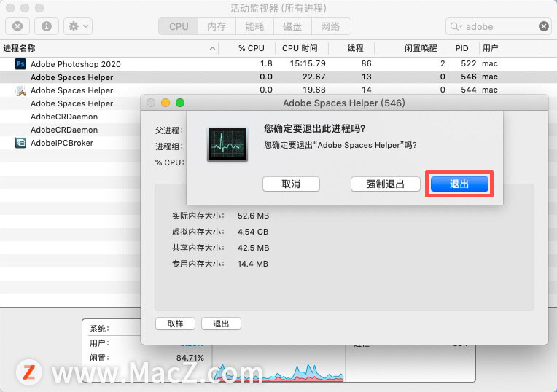Click 取样 button in info window
Screen dimensions: 557x392
(x=175, y=324)
